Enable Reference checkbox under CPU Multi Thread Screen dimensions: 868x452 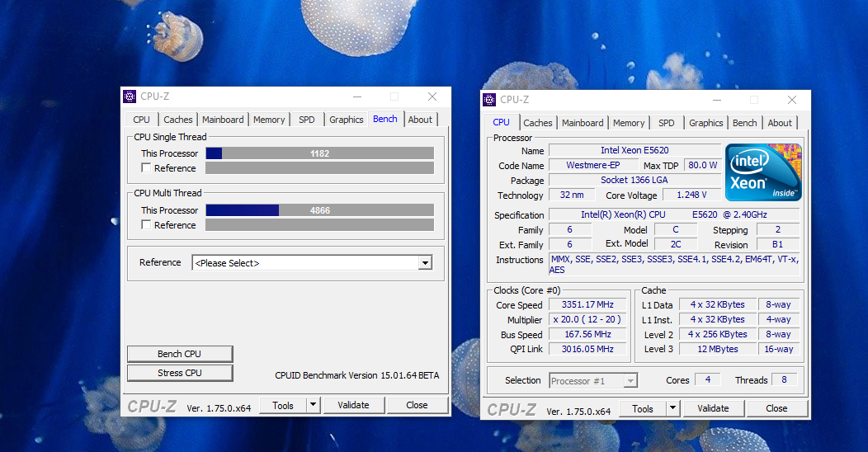(146, 224)
